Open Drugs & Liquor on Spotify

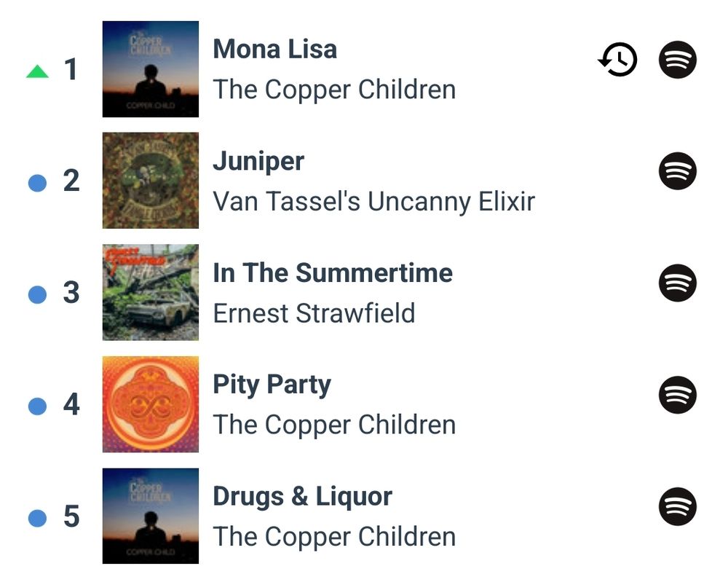click(x=677, y=507)
